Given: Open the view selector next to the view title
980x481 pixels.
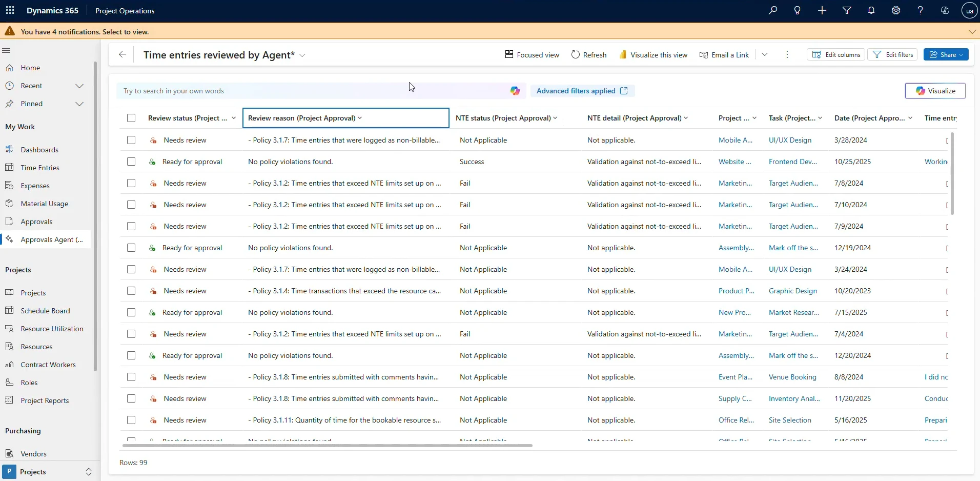Looking at the screenshot, I should 302,55.
